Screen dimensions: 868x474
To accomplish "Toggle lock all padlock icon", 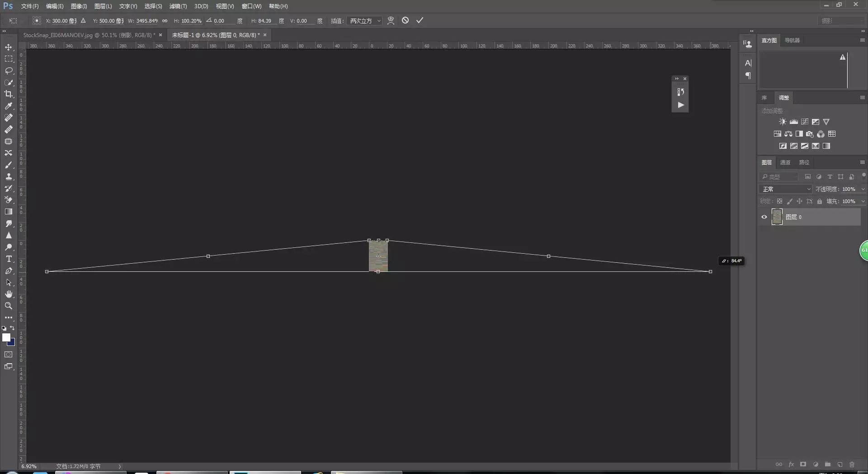I will pos(819,201).
